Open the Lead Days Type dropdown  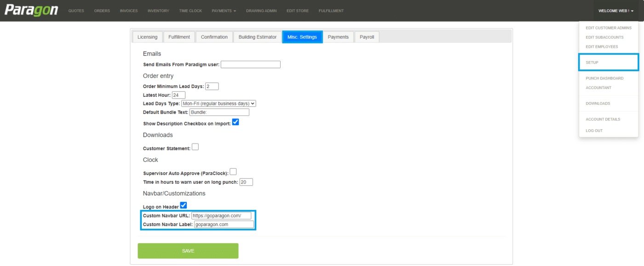click(218, 104)
